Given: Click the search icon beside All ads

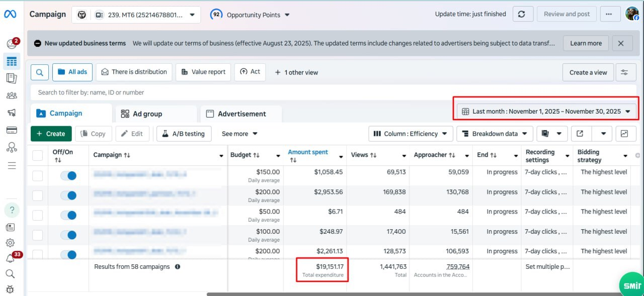Looking at the screenshot, I should (x=40, y=72).
